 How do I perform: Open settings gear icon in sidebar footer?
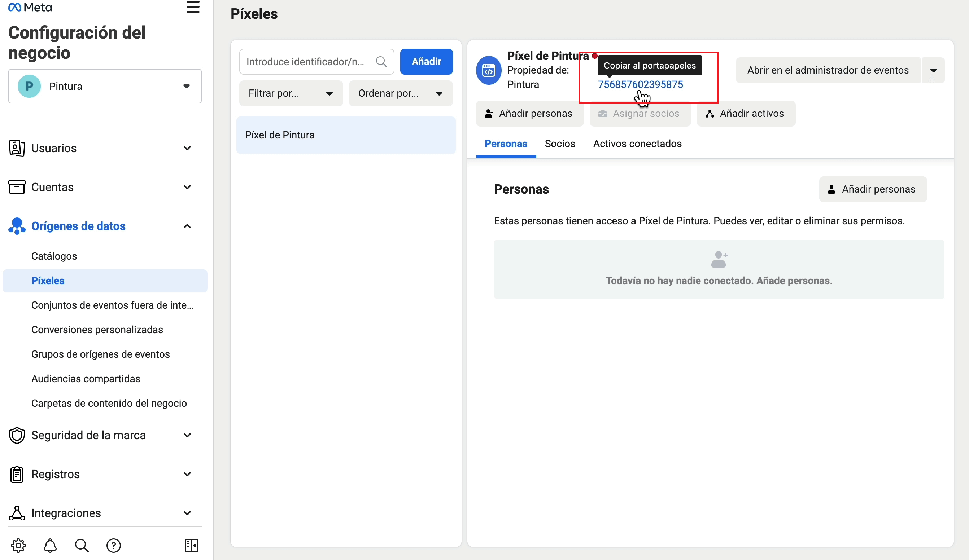coord(18,546)
